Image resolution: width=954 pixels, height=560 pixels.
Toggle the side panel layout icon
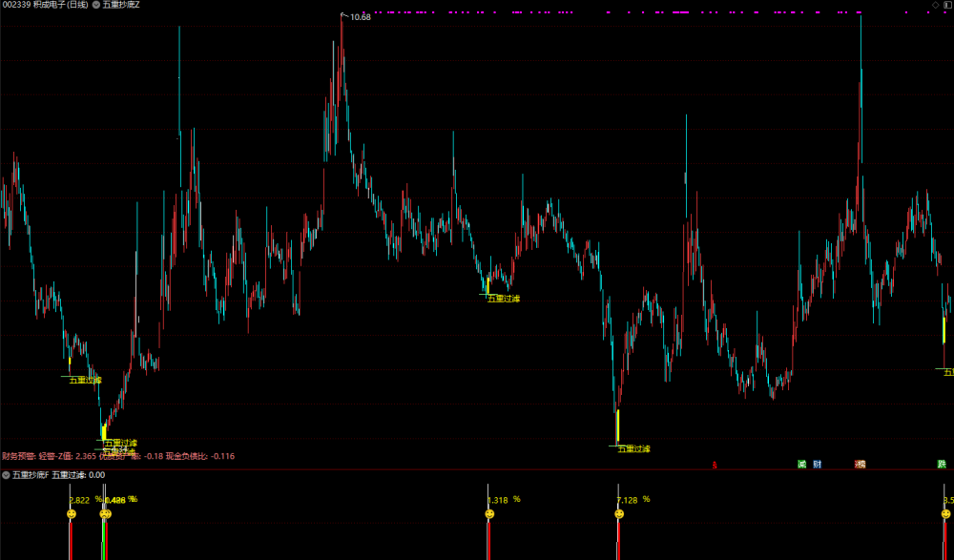coord(946,5)
